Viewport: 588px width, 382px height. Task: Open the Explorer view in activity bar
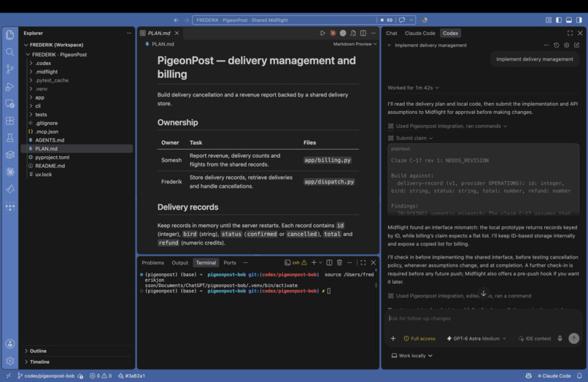[x=10, y=34]
